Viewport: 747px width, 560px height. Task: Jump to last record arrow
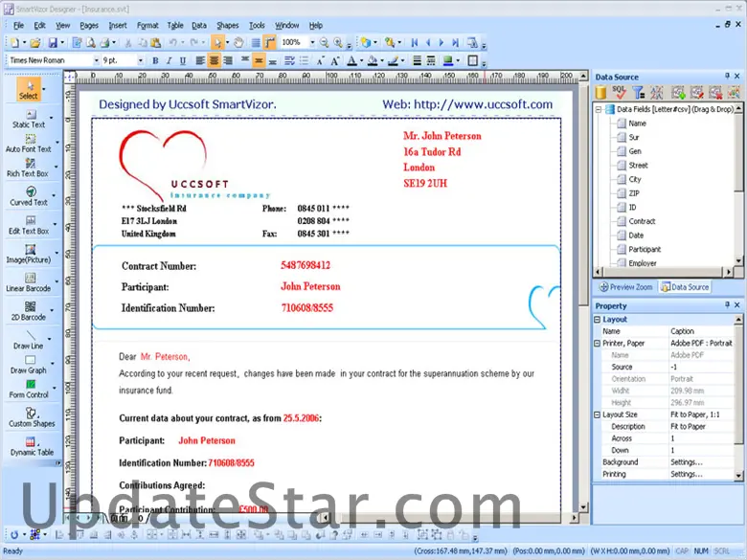(x=456, y=43)
